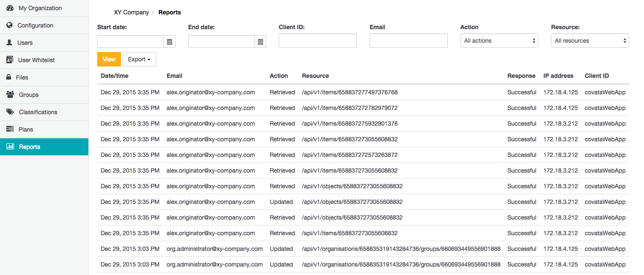The height and width of the screenshot is (275, 644).
Task: Open the Export dropdown menu
Action: pos(139,60)
